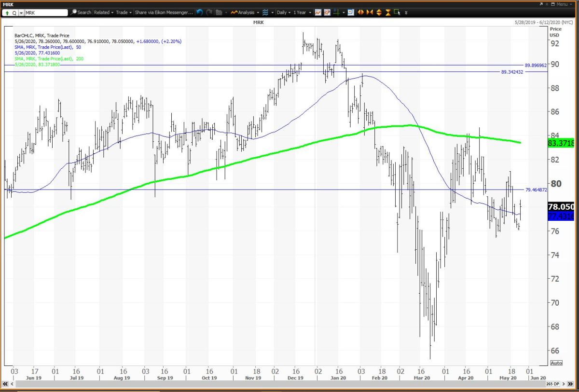The image size is (579, 392).
Task: Click the collapse toolbar double-chevron near Menu
Action: 547,4
